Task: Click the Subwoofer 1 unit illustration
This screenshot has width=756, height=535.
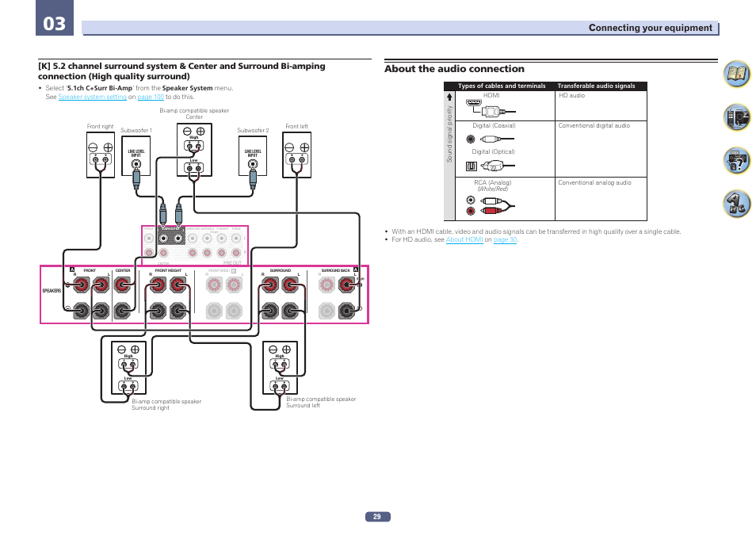Action: (136, 156)
